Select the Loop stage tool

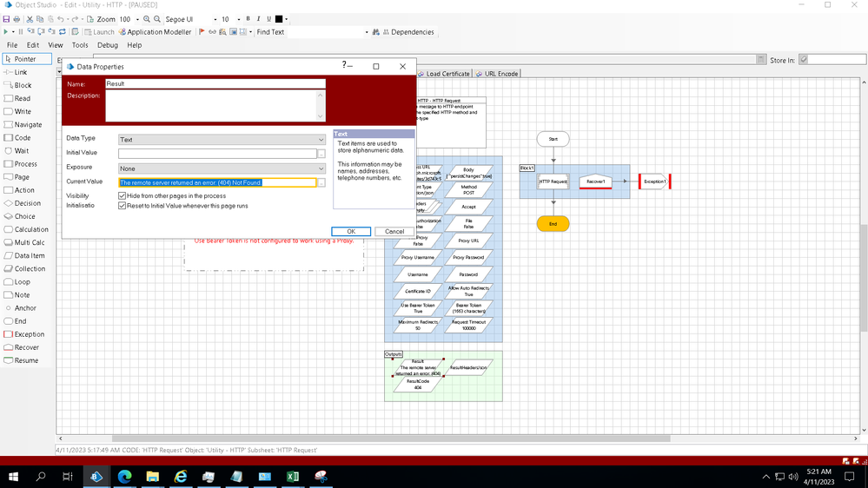click(22, 281)
